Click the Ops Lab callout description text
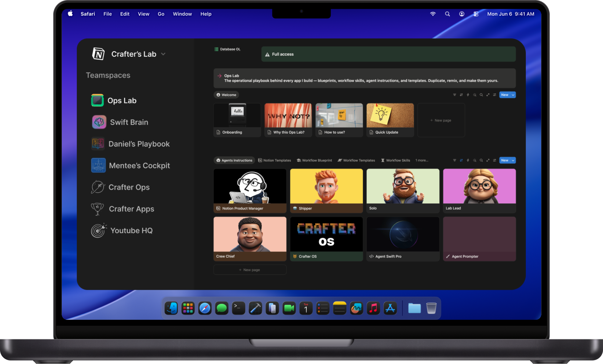The height and width of the screenshot is (364, 603). tap(361, 81)
